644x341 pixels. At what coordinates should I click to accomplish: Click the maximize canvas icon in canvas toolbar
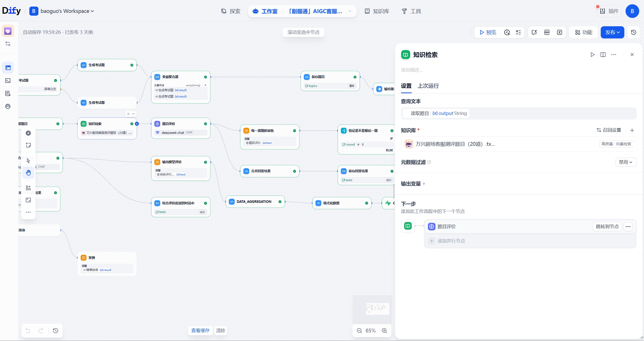28,200
